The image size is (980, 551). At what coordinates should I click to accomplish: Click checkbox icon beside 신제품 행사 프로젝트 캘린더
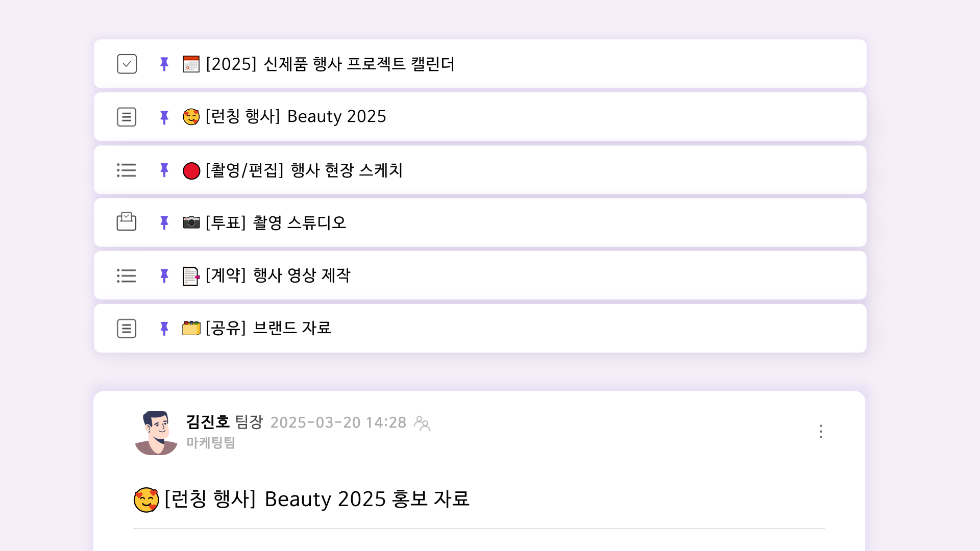pos(127,64)
